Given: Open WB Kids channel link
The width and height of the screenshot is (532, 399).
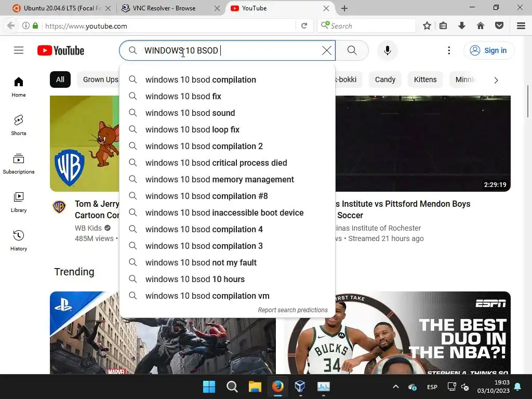Looking at the screenshot, I should (x=88, y=228).
